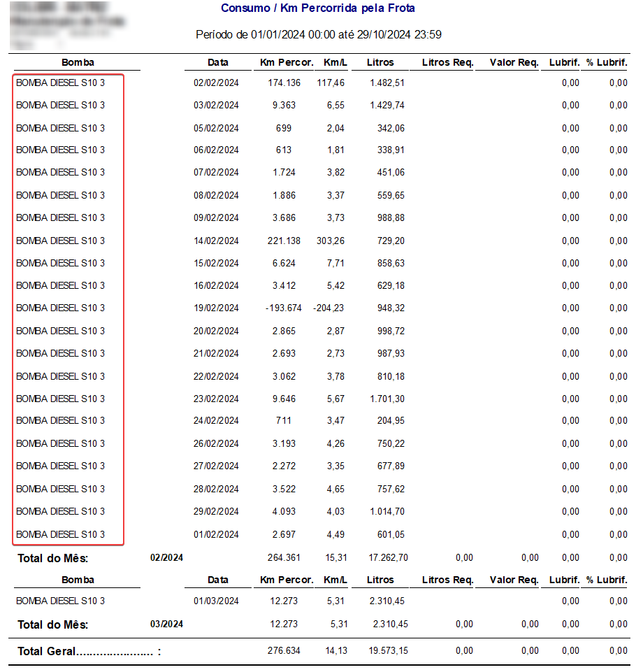
Task: Click monthly average Km/L 15,31
Action: click(336, 558)
